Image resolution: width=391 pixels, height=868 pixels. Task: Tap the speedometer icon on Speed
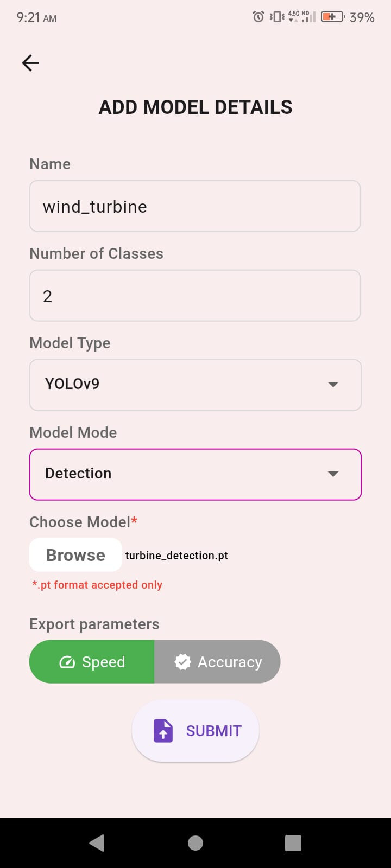[x=67, y=662]
